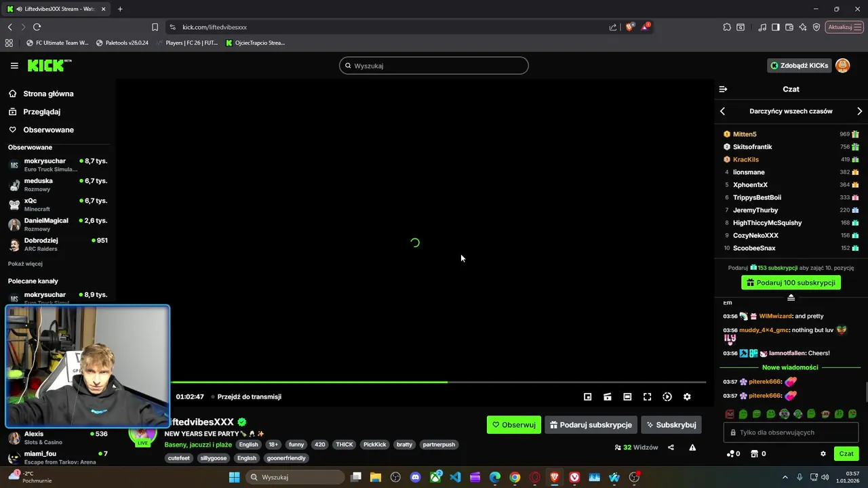Open the Brave playlist music note icon

tap(764, 27)
